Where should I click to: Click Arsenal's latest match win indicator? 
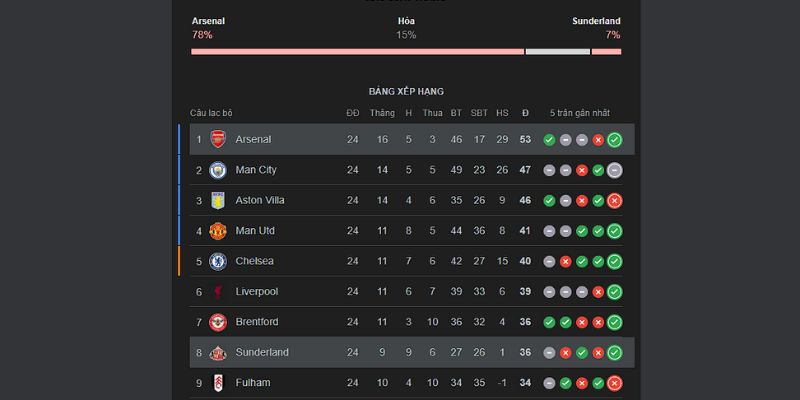pos(614,140)
